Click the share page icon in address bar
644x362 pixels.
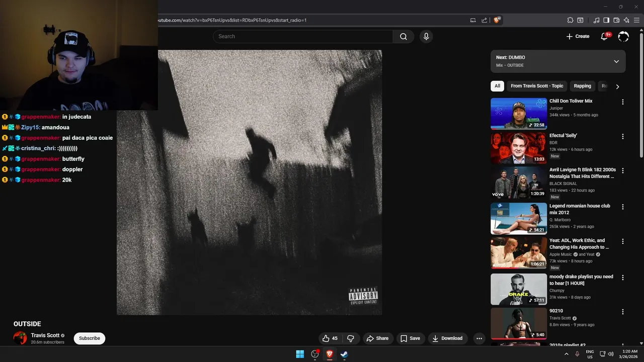coord(484,20)
